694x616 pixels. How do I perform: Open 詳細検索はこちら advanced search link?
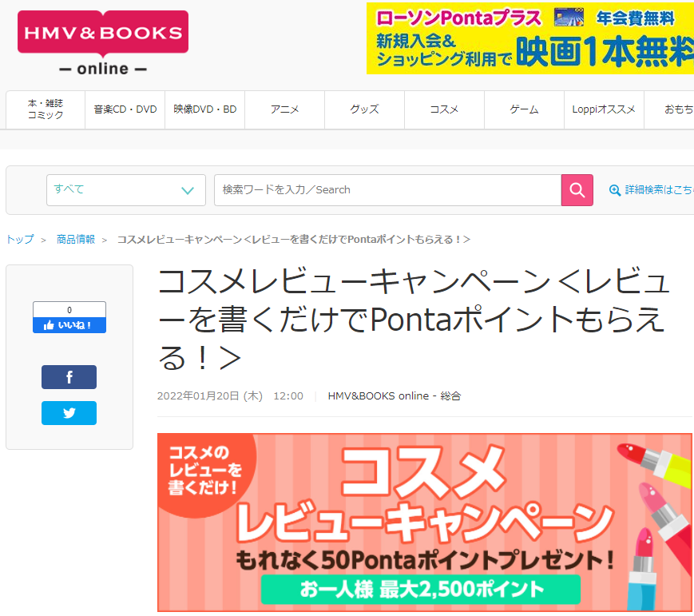point(651,190)
